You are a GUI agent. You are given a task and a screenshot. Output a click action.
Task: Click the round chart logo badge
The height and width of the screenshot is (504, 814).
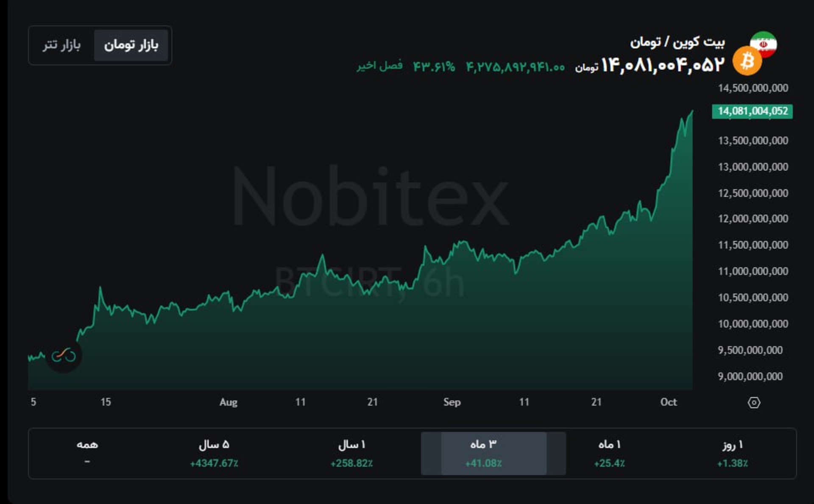coord(64,356)
